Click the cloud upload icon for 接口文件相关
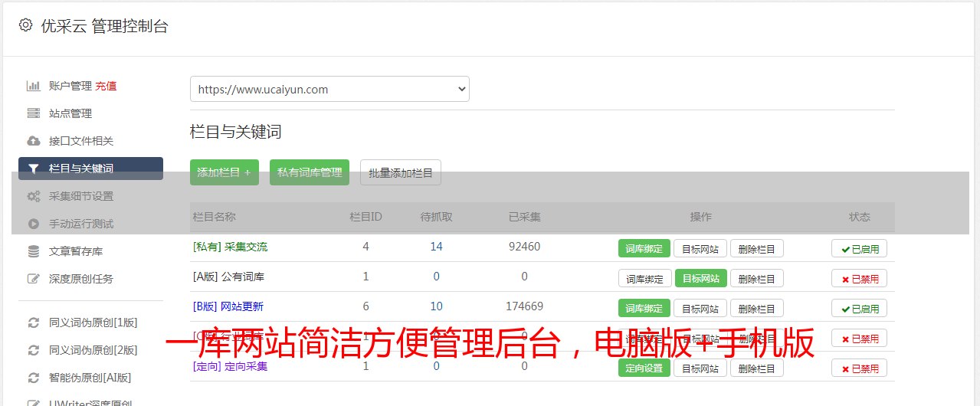The width and height of the screenshot is (980, 406). coord(34,141)
